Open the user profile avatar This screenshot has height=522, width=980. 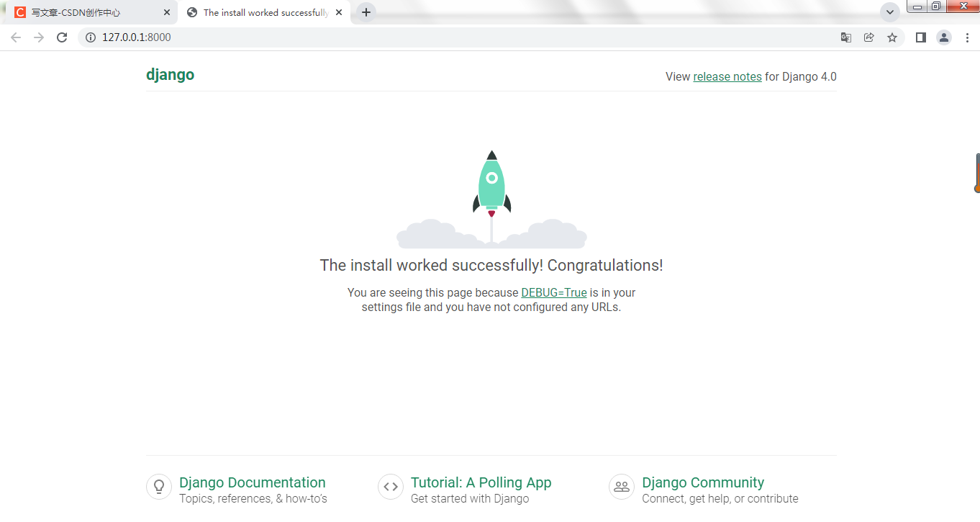pos(944,37)
